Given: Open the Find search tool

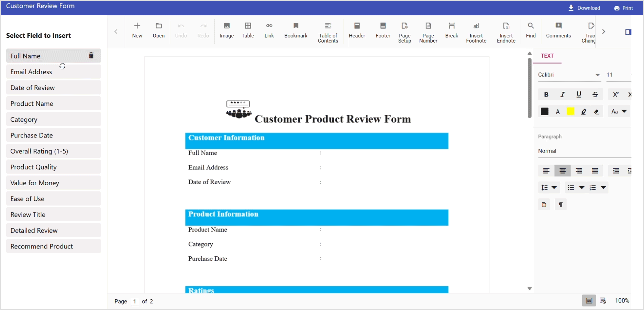Looking at the screenshot, I should 531,30.
